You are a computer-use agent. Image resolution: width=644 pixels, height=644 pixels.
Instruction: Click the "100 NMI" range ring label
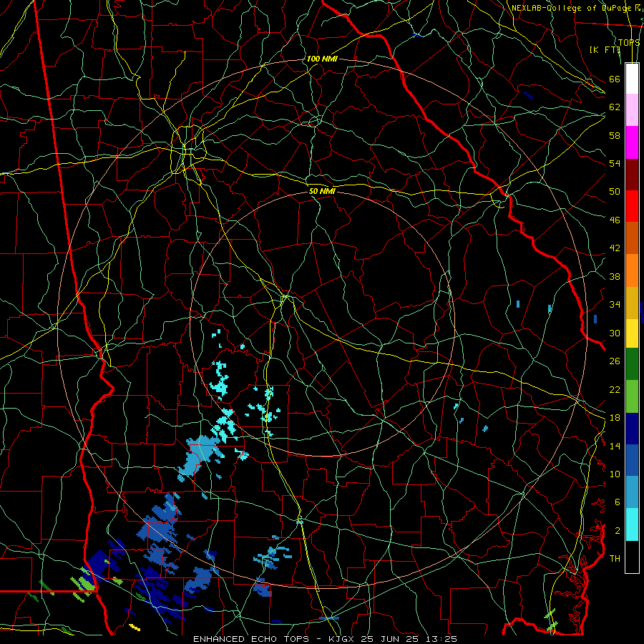322,59
